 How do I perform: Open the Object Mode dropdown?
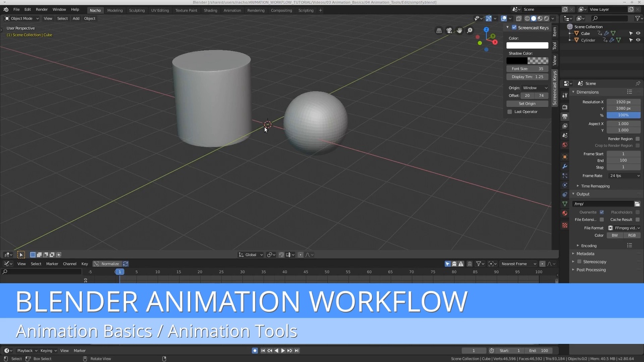tap(22, 19)
